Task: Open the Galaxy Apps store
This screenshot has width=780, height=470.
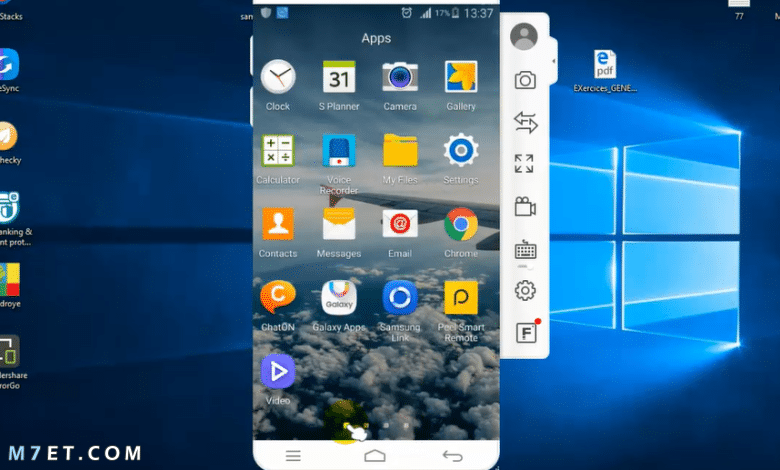Action: tap(339, 297)
